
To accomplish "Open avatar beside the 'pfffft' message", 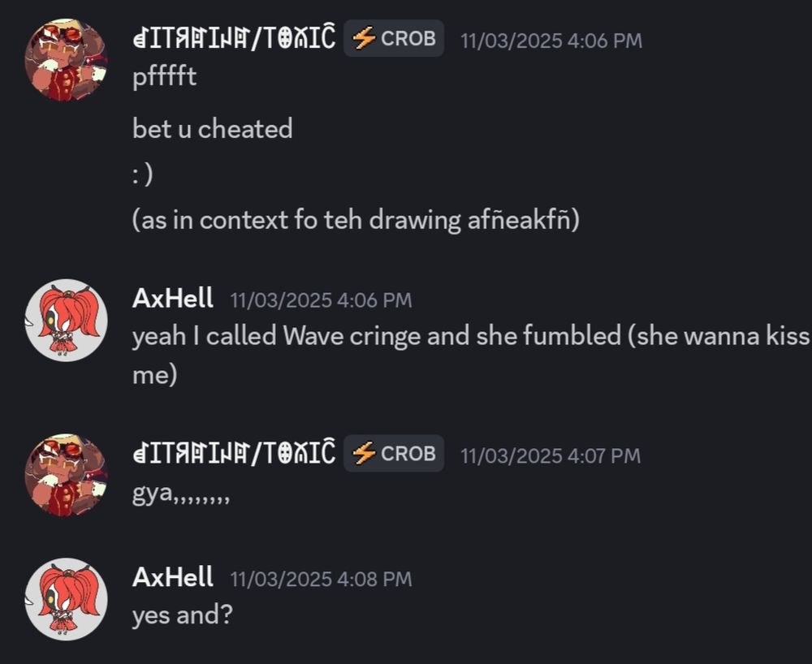I will pyautogui.click(x=66, y=60).
